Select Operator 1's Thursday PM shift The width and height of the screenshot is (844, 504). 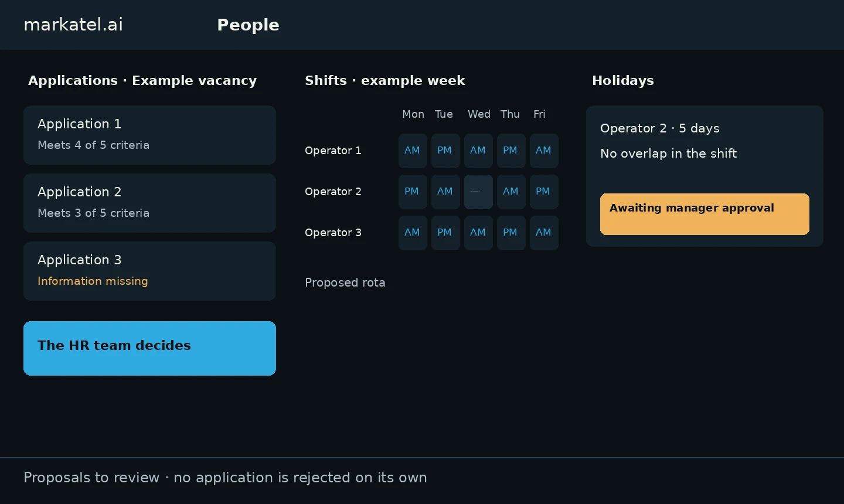coord(511,151)
